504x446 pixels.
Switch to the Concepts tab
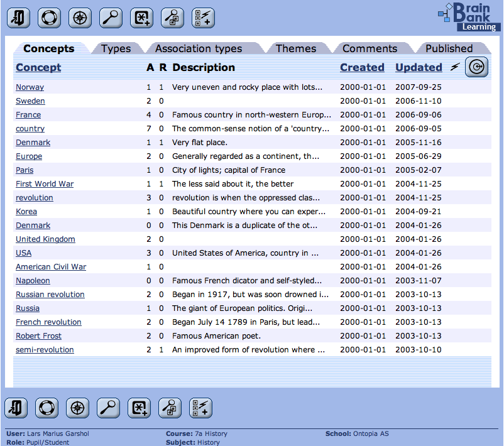point(49,48)
